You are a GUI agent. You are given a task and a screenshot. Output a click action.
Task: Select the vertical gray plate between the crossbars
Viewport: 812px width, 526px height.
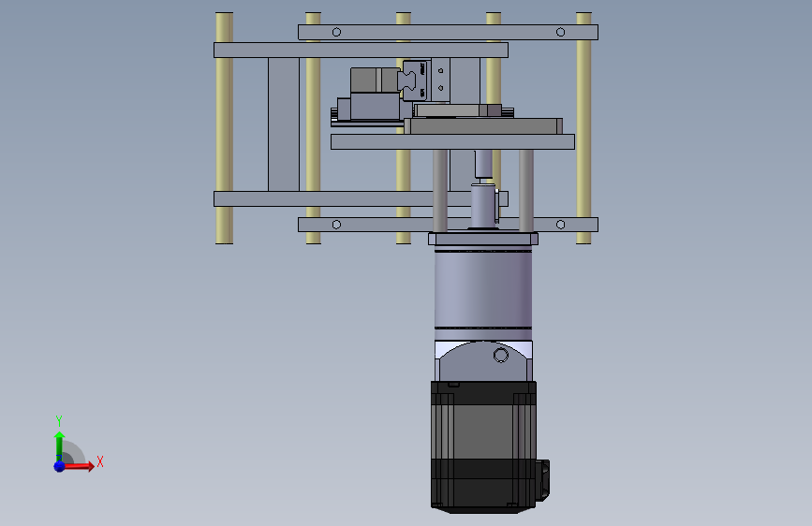284,124
